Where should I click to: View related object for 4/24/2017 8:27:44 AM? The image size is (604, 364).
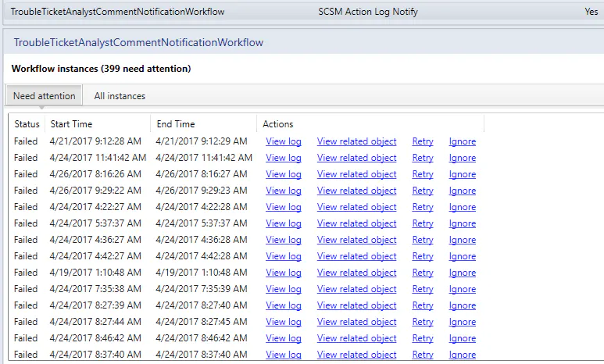pos(357,322)
